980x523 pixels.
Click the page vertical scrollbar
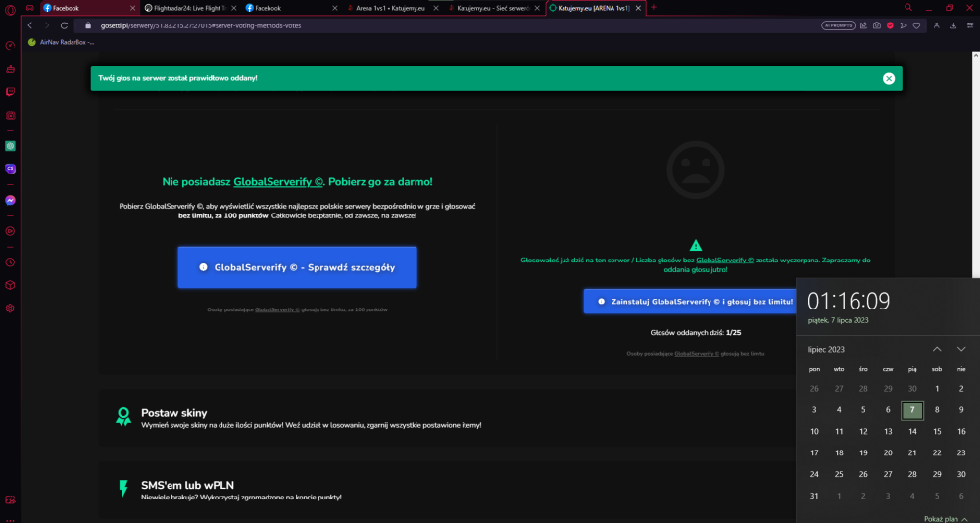click(975, 163)
